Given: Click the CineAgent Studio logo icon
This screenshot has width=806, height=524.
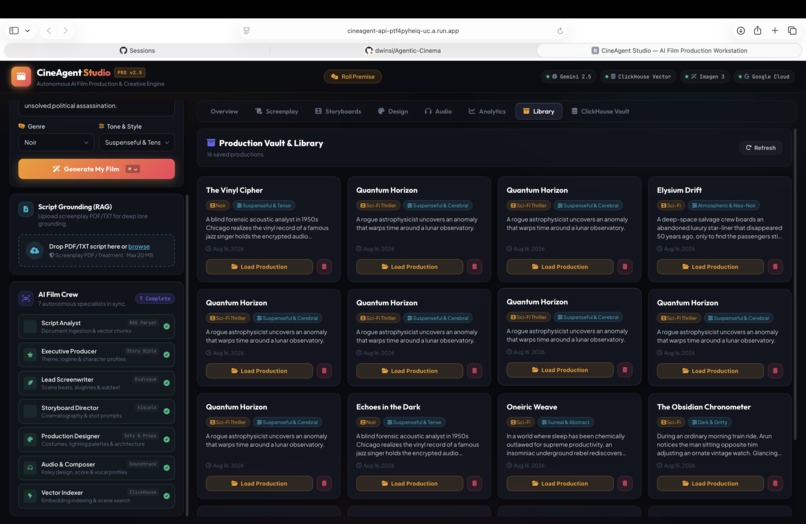Looking at the screenshot, I should (21, 77).
